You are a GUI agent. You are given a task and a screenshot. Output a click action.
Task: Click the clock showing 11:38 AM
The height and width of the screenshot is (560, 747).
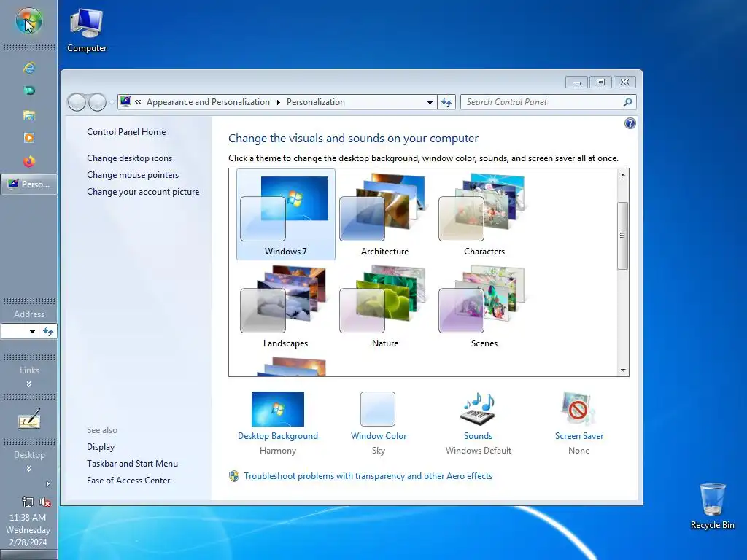28,518
